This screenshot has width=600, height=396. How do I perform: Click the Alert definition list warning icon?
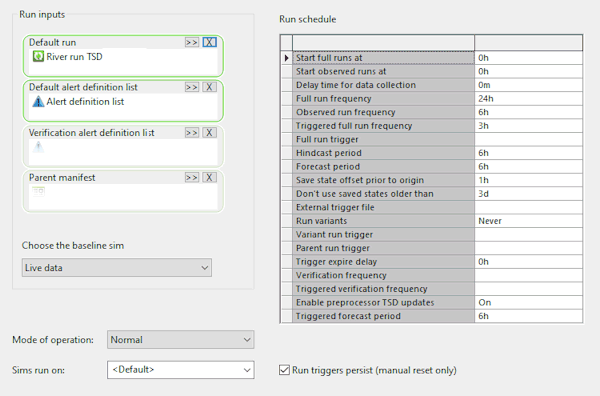(38, 101)
